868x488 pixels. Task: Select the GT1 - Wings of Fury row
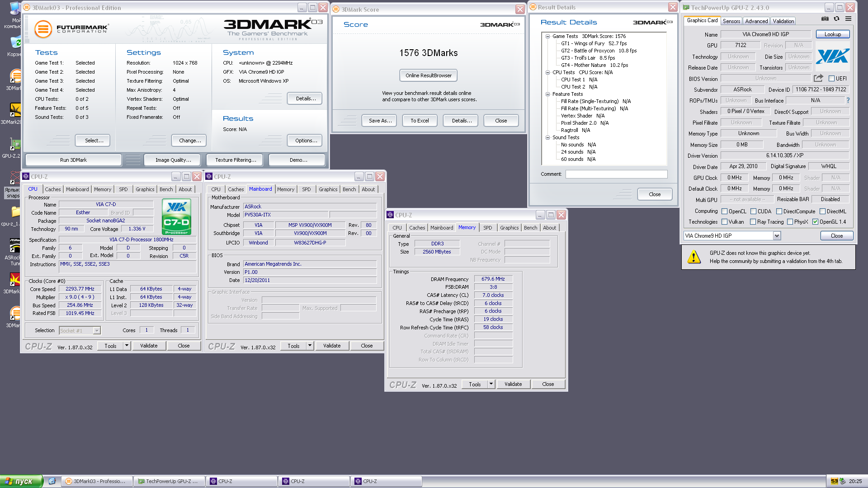point(594,43)
